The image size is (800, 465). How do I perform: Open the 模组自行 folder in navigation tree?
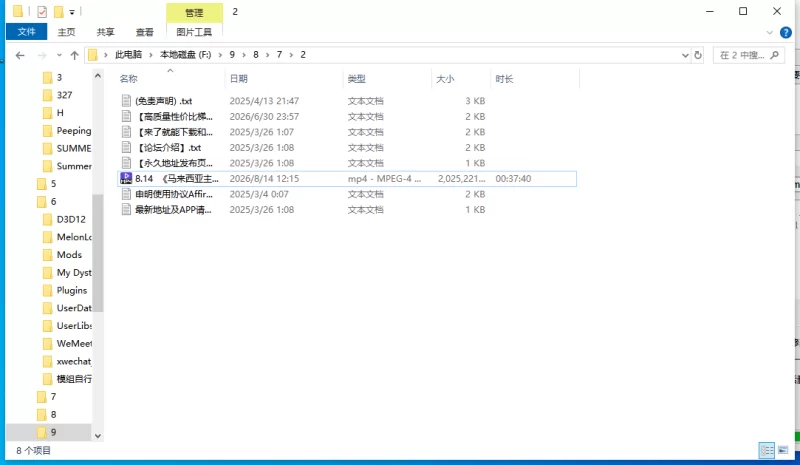pos(74,379)
